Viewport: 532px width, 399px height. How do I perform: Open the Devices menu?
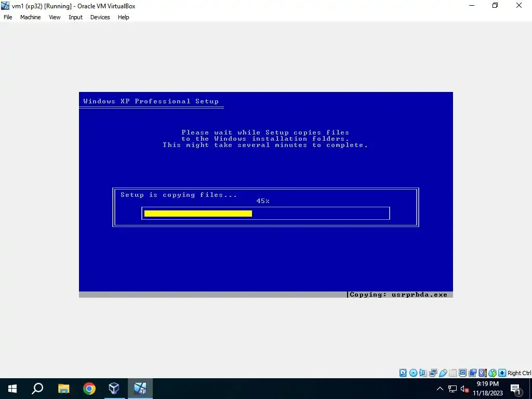click(100, 17)
